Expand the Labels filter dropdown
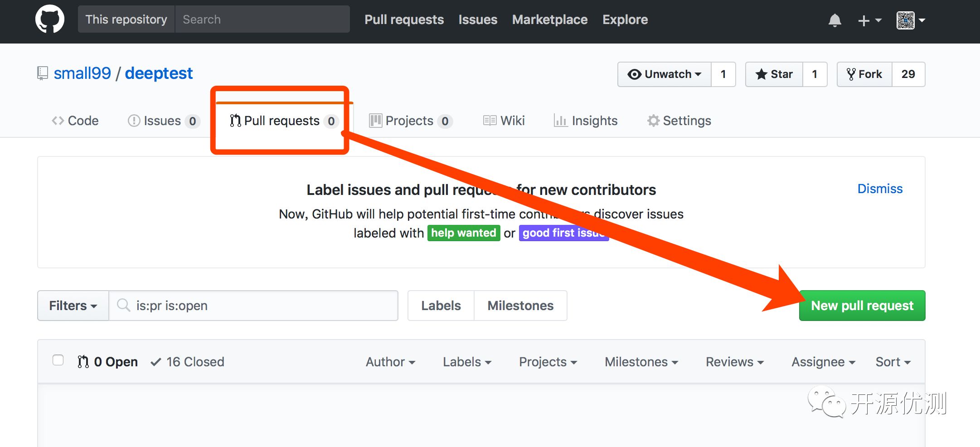 pyautogui.click(x=467, y=362)
